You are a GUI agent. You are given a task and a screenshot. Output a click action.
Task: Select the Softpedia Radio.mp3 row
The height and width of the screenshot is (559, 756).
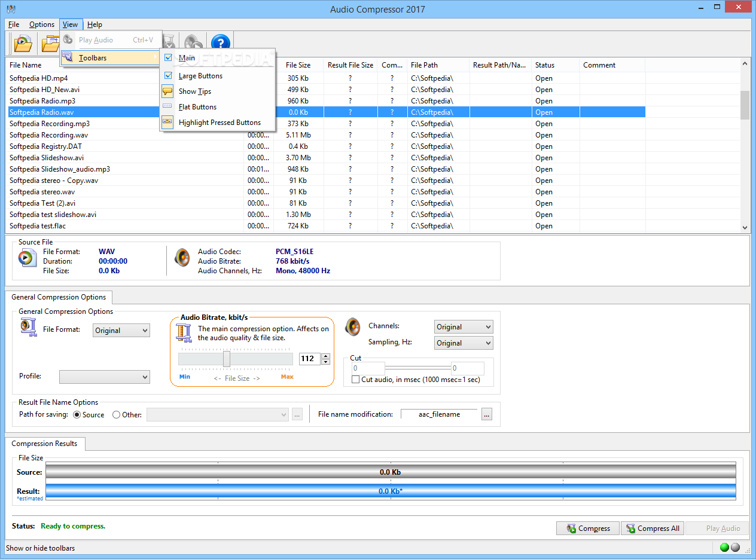[x=327, y=101]
